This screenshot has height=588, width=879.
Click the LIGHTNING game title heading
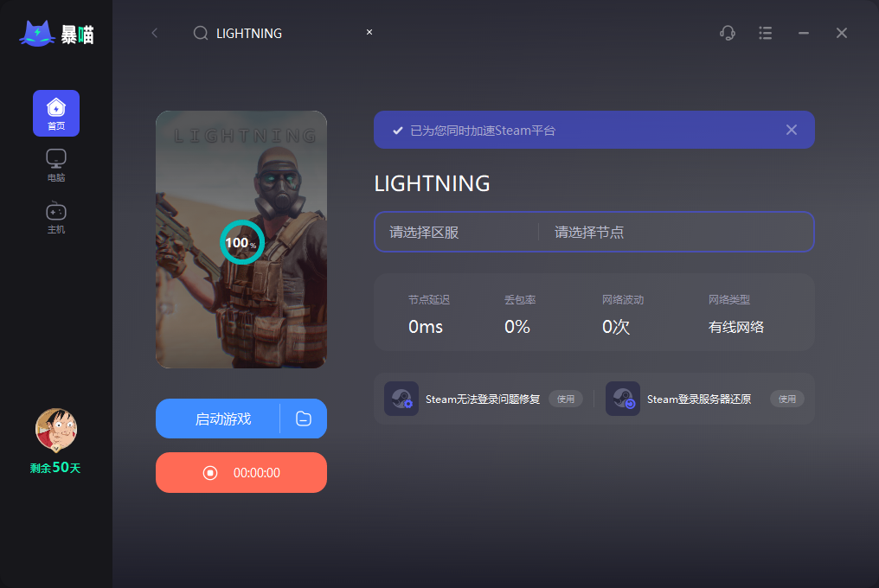click(433, 183)
